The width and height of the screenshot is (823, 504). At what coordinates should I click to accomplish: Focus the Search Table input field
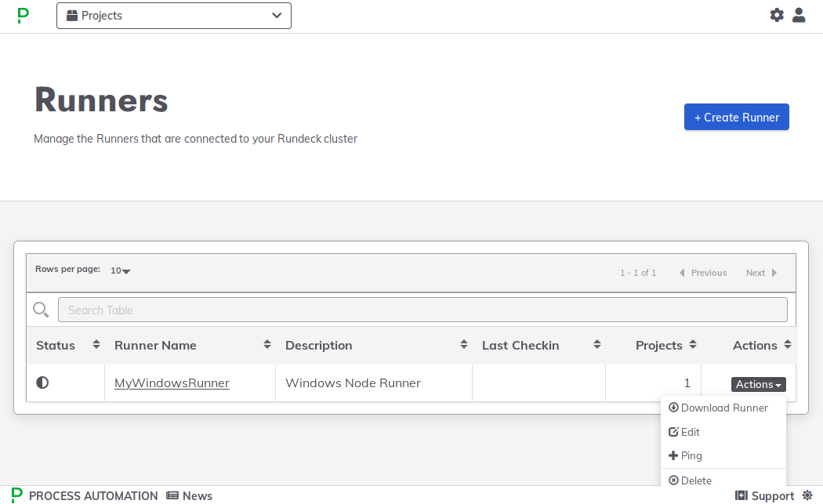(422, 310)
